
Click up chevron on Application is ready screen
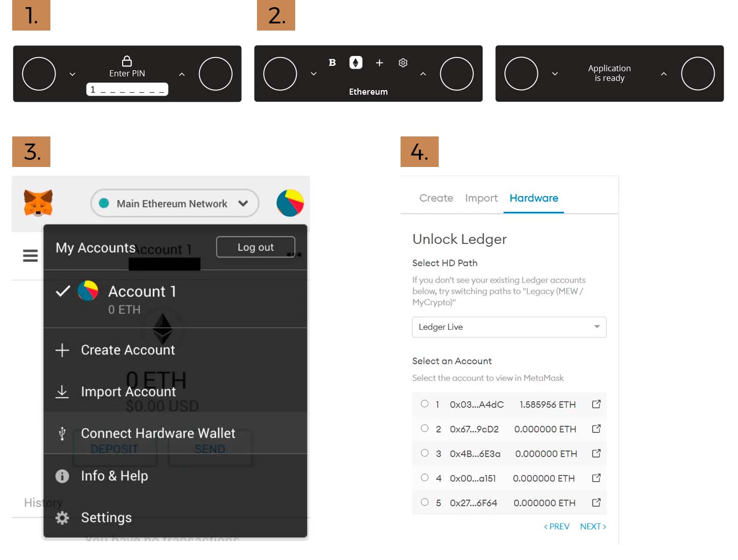(x=664, y=74)
